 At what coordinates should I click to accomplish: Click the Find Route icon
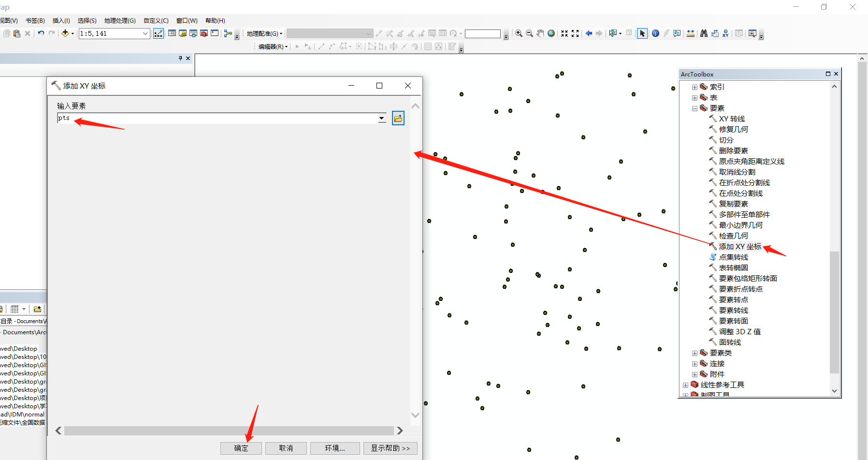tap(715, 33)
